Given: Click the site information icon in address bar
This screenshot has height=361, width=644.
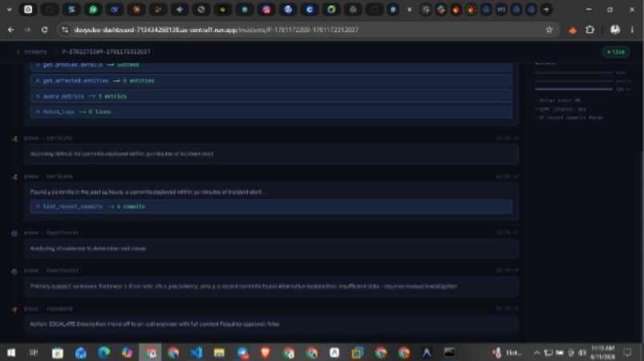Looking at the screenshot, I should (x=64, y=30).
